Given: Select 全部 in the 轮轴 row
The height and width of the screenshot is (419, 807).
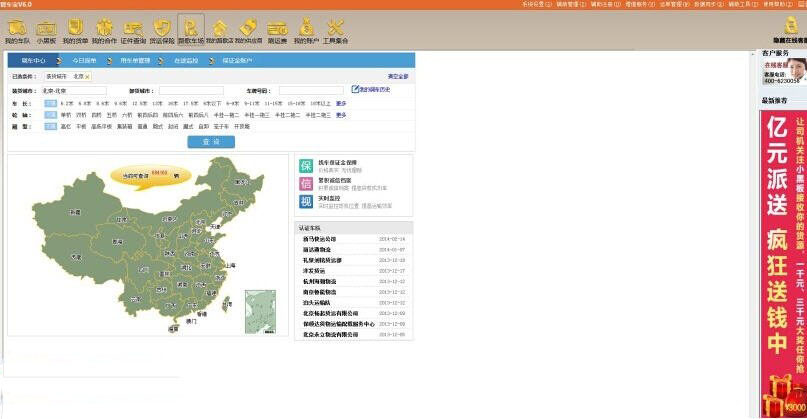Looking at the screenshot, I should pyautogui.click(x=50, y=115).
